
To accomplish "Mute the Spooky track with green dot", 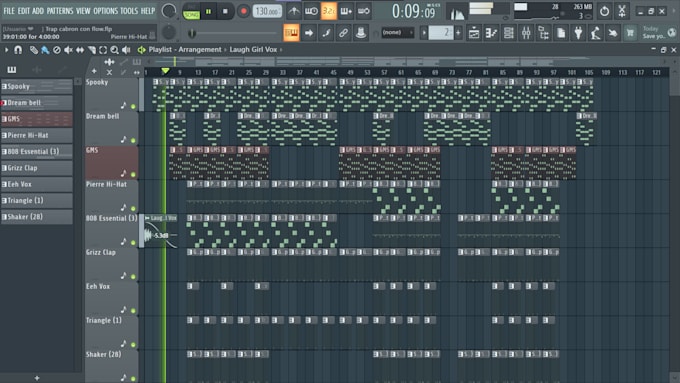I will pyautogui.click(x=133, y=106).
